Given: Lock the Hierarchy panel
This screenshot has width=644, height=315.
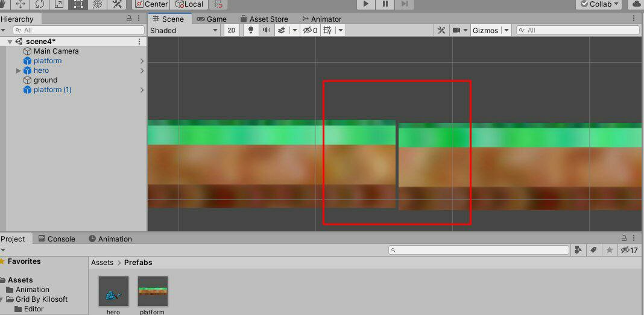Looking at the screenshot, I should coord(129,19).
